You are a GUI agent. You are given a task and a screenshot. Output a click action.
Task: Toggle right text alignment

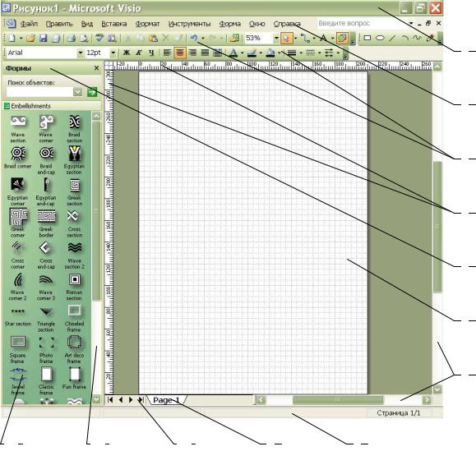pos(192,53)
